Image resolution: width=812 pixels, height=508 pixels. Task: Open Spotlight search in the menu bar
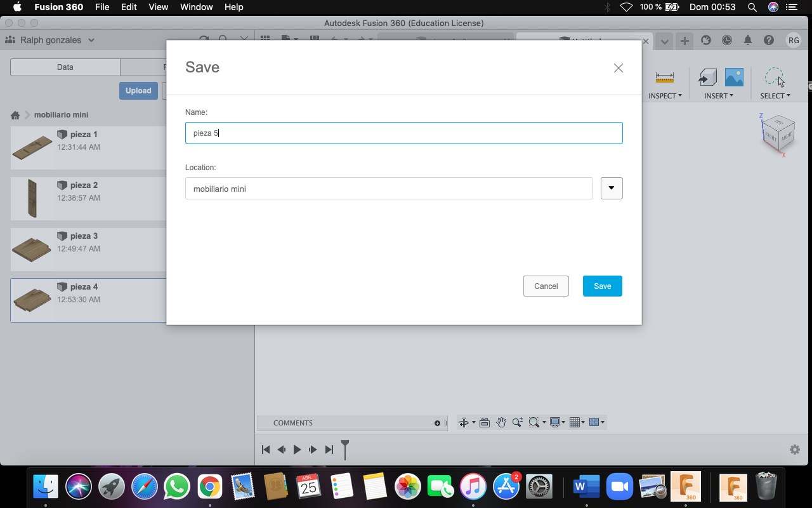pos(752,7)
